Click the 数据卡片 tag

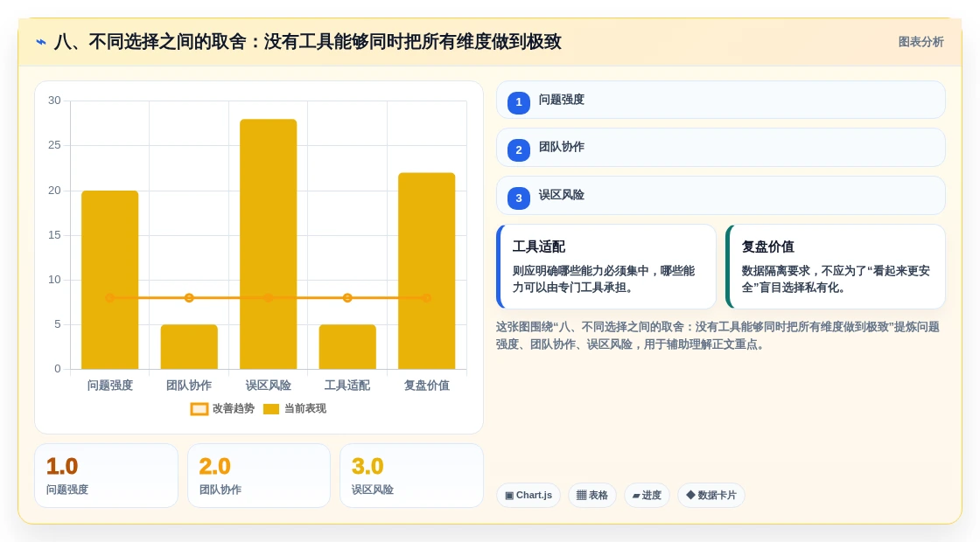(x=711, y=495)
